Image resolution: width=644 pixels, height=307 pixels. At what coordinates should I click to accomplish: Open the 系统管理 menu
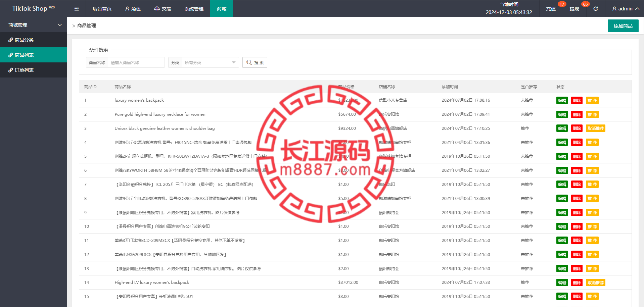point(194,9)
